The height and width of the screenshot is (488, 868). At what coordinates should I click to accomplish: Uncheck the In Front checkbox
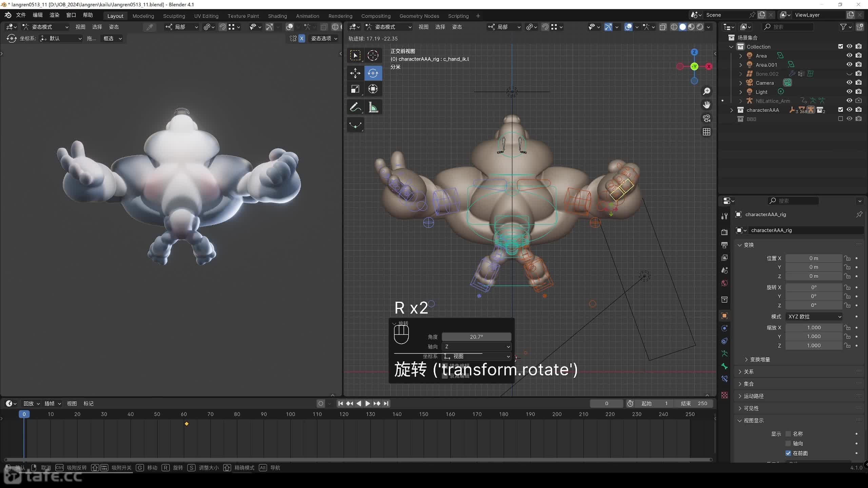tap(788, 453)
